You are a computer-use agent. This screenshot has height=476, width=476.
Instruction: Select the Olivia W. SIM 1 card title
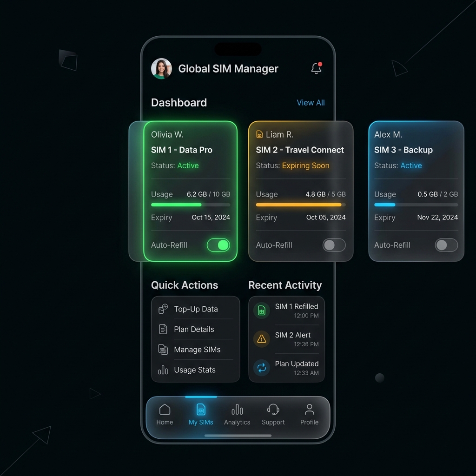tap(182, 150)
